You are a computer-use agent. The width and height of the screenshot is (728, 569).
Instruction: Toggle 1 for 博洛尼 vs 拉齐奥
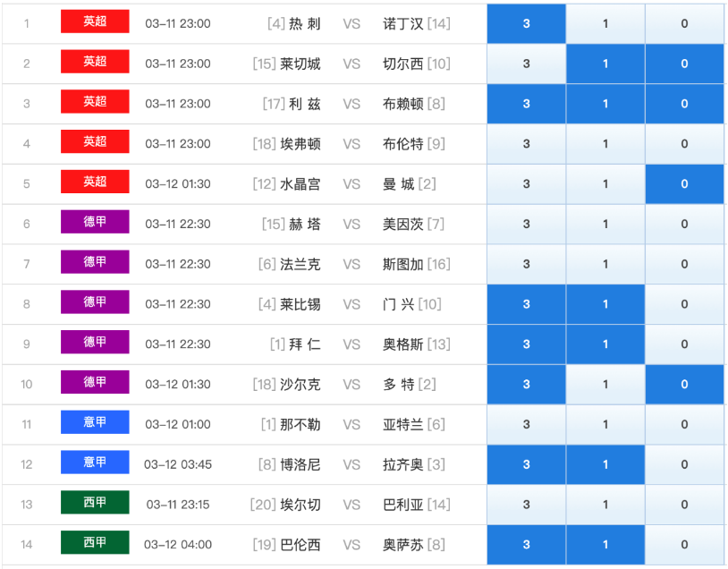[605, 464]
